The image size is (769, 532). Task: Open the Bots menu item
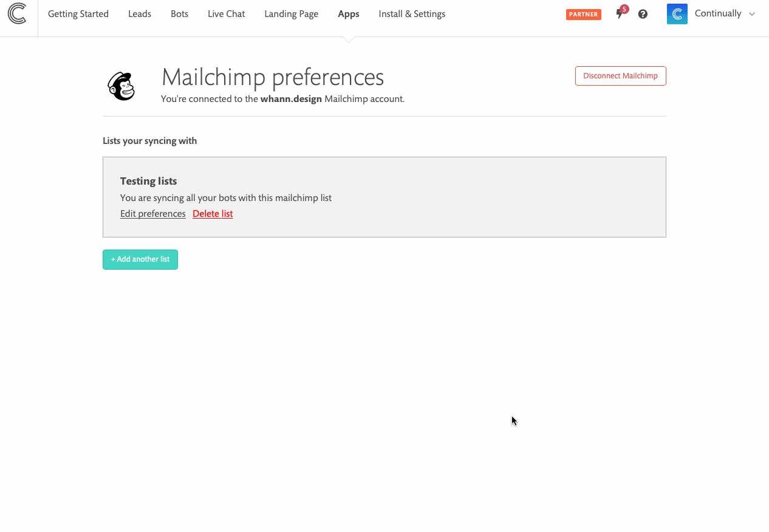179,13
